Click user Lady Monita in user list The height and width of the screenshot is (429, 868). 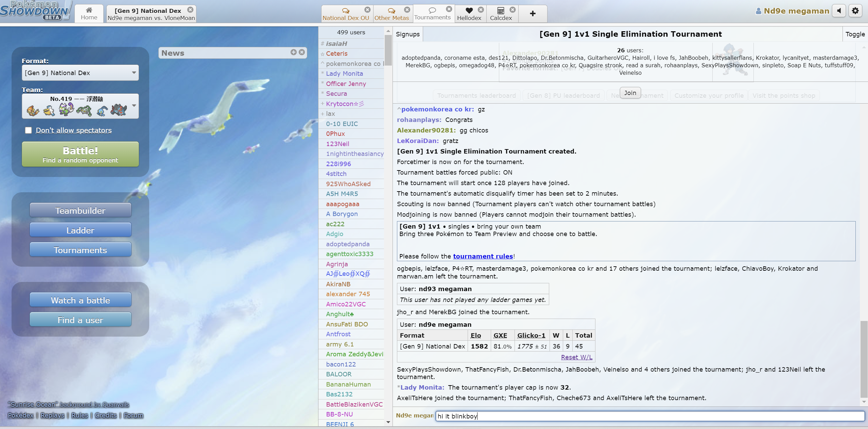(351, 73)
